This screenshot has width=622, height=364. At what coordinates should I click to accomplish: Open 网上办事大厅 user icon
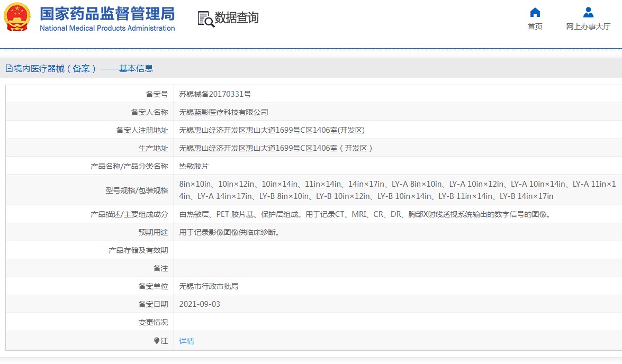click(x=588, y=13)
